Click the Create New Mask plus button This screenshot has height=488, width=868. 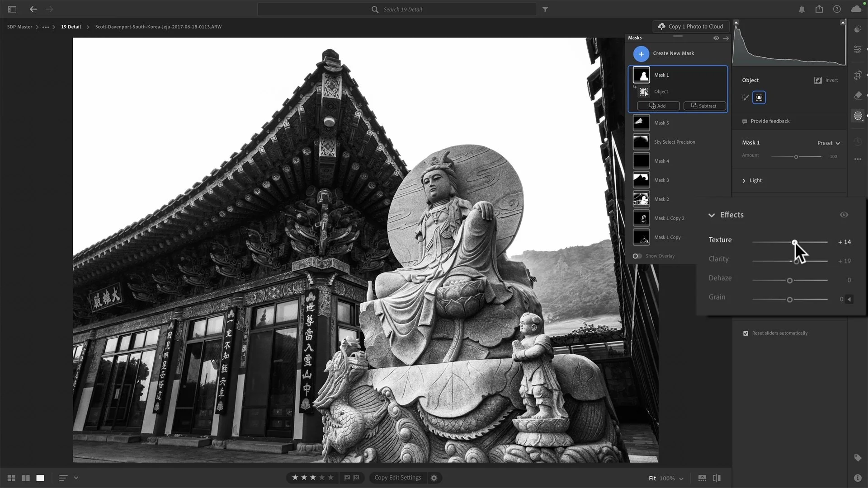pos(641,54)
